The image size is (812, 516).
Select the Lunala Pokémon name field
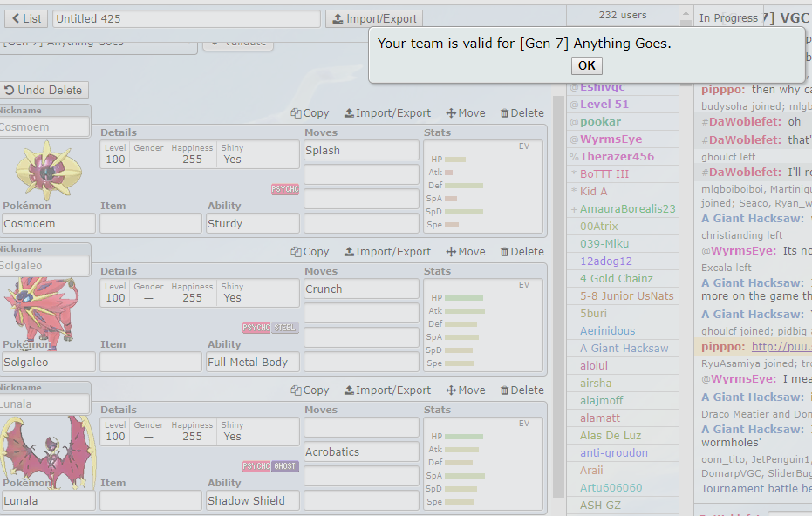[x=48, y=501]
